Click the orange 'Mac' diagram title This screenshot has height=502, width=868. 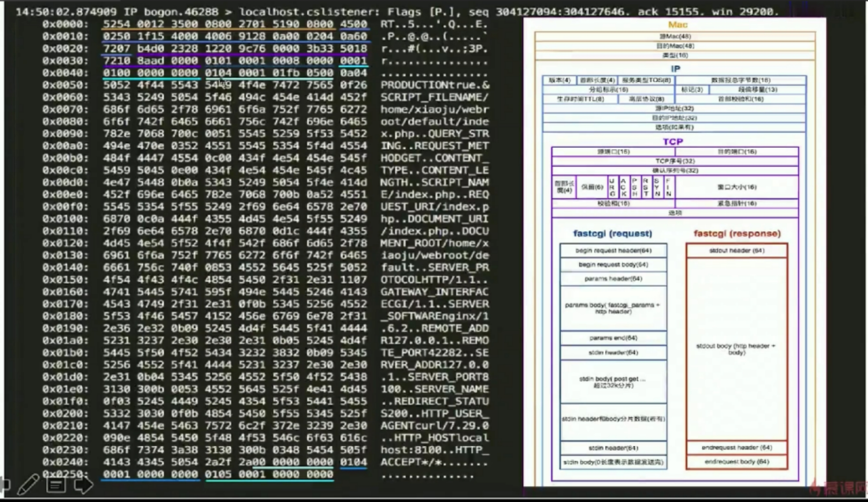point(677,25)
